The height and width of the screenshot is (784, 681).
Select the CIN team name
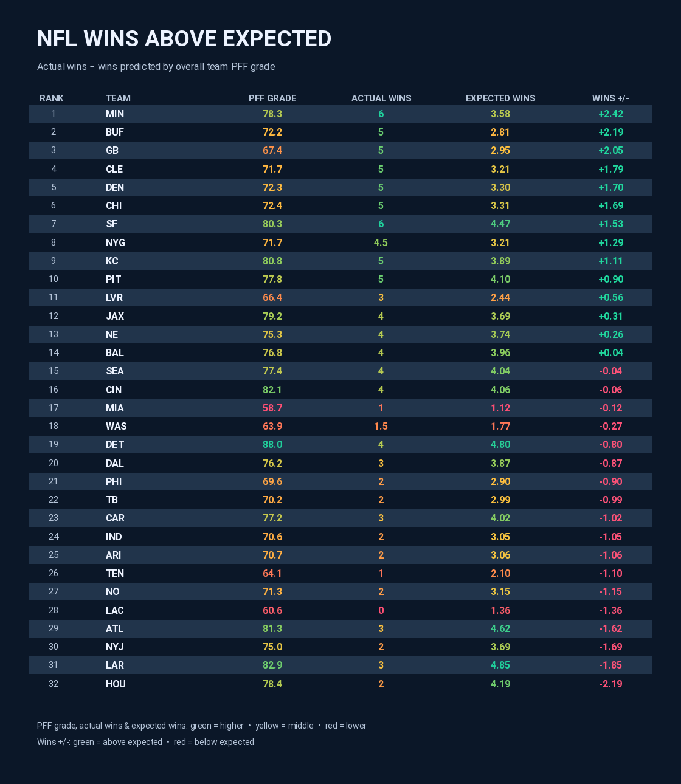tap(114, 390)
